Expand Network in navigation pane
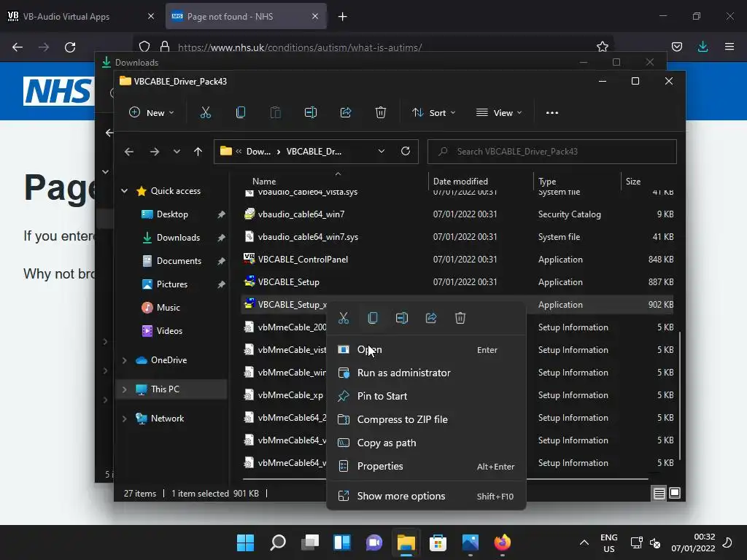The width and height of the screenshot is (747, 560). pyautogui.click(x=124, y=419)
